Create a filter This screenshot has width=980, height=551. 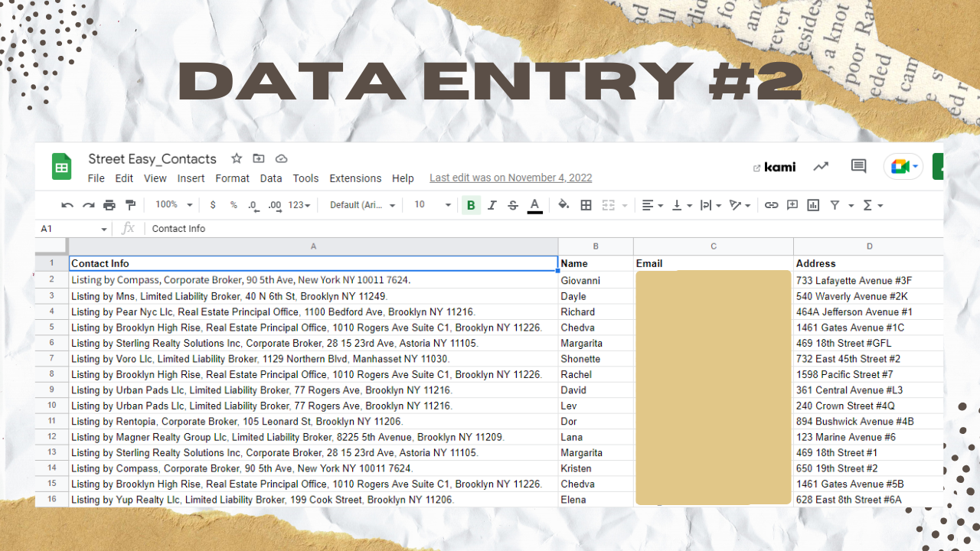[x=835, y=205]
